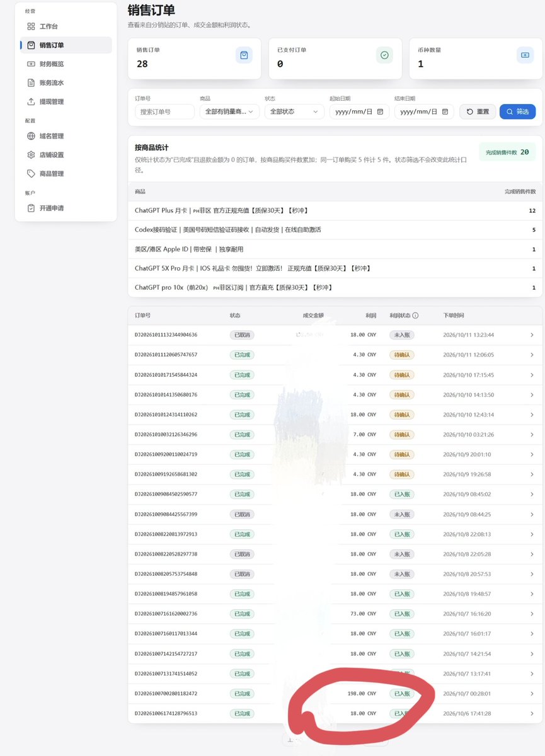The image size is (545, 756).
Task: Click the cash icon on 币种数量 card
Action: click(525, 55)
